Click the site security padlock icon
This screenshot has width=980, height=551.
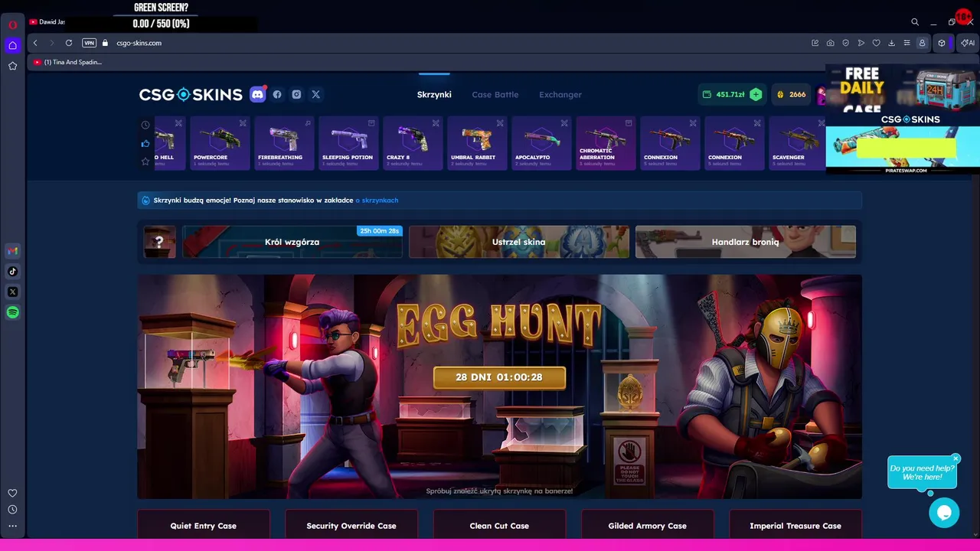coord(106,43)
